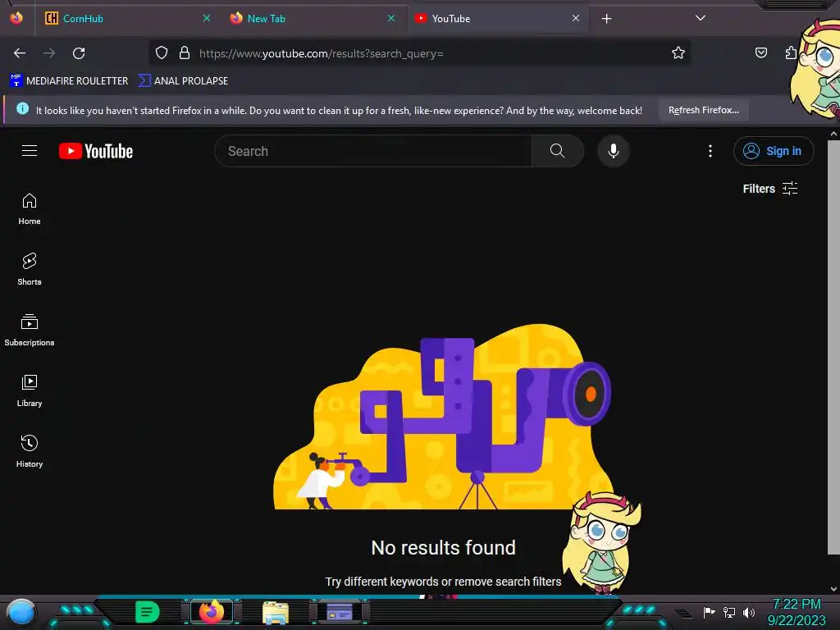Click the magnifier search button

(558, 151)
